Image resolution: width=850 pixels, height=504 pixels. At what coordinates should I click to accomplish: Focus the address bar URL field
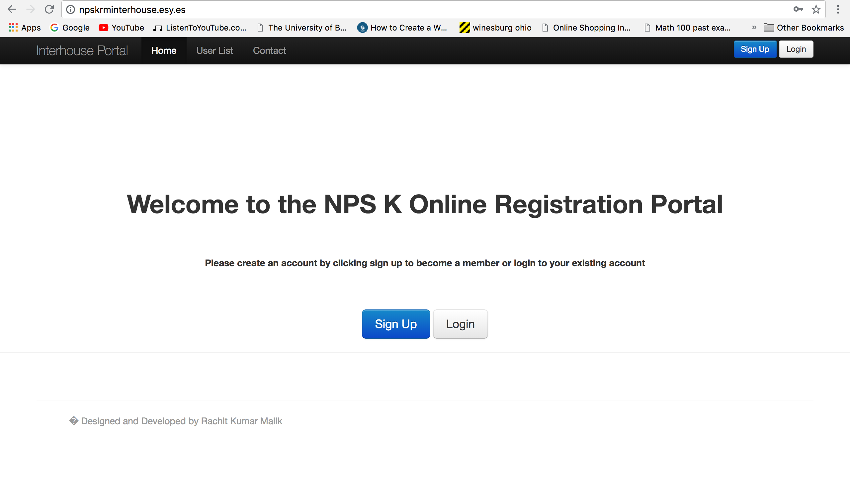click(407, 10)
